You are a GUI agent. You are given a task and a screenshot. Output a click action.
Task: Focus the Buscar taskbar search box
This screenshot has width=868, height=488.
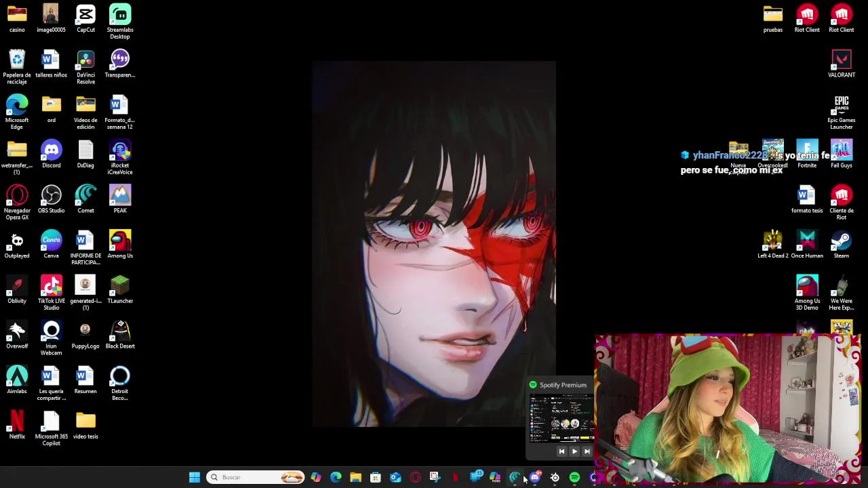point(256,477)
